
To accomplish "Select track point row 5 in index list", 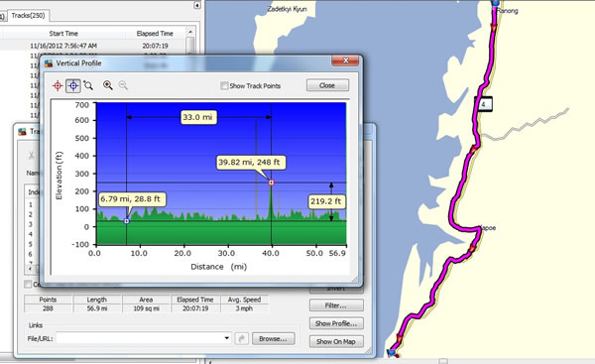I will point(31,244).
